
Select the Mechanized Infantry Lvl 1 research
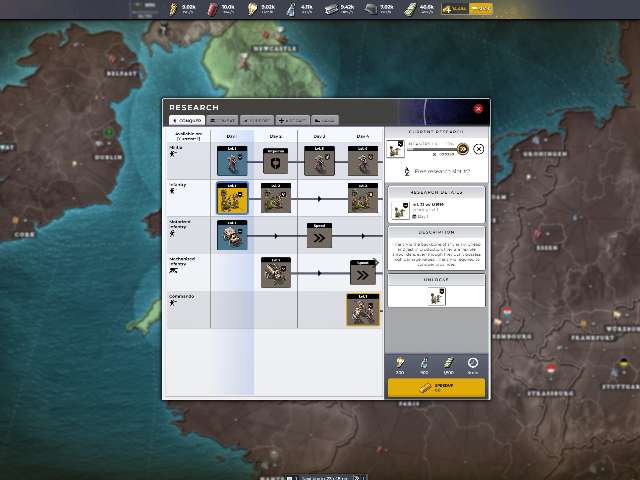click(x=275, y=273)
